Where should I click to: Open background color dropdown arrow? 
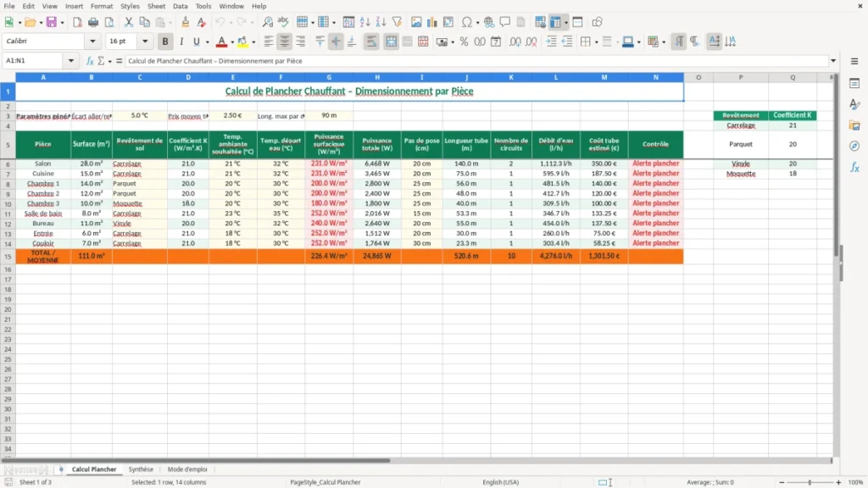coord(253,42)
